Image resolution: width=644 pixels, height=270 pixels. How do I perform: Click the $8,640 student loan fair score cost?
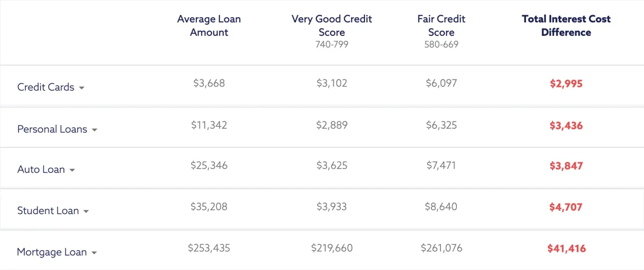[x=441, y=207]
